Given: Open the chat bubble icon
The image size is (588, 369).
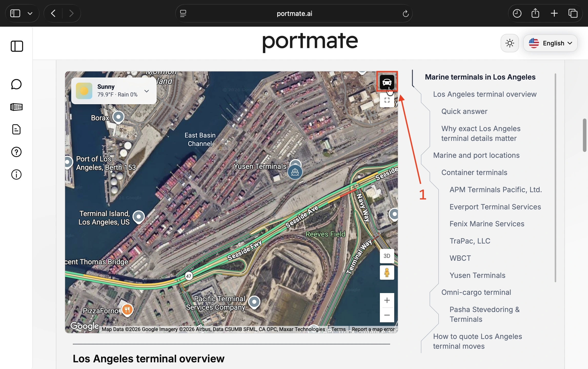Looking at the screenshot, I should pos(16,84).
